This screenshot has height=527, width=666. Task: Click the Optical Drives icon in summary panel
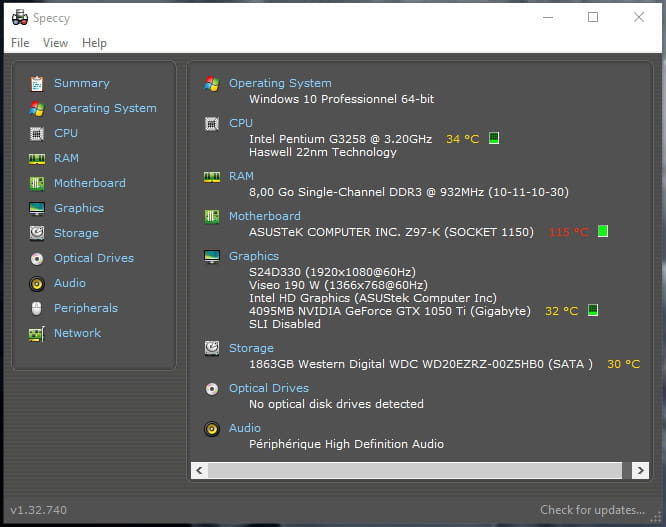coord(212,389)
